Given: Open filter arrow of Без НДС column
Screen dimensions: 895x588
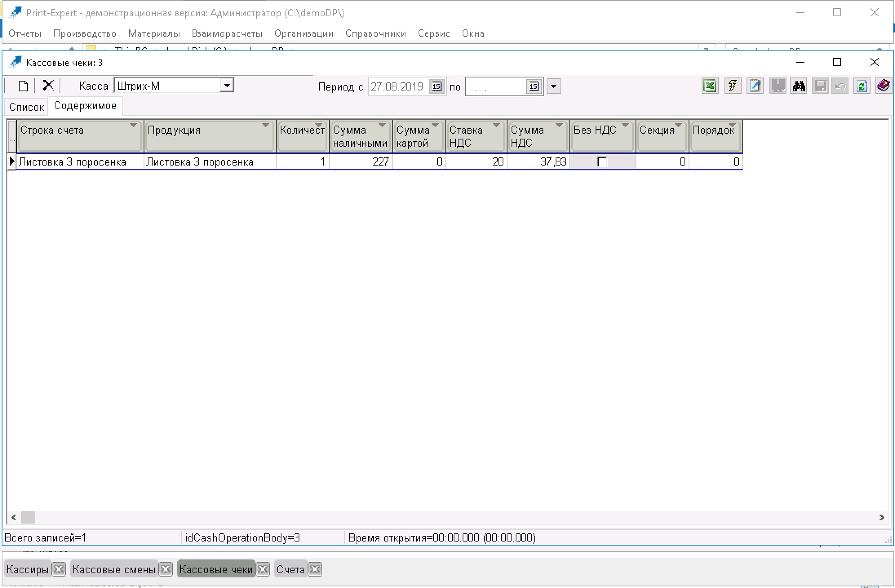Looking at the screenshot, I should click(x=625, y=125).
